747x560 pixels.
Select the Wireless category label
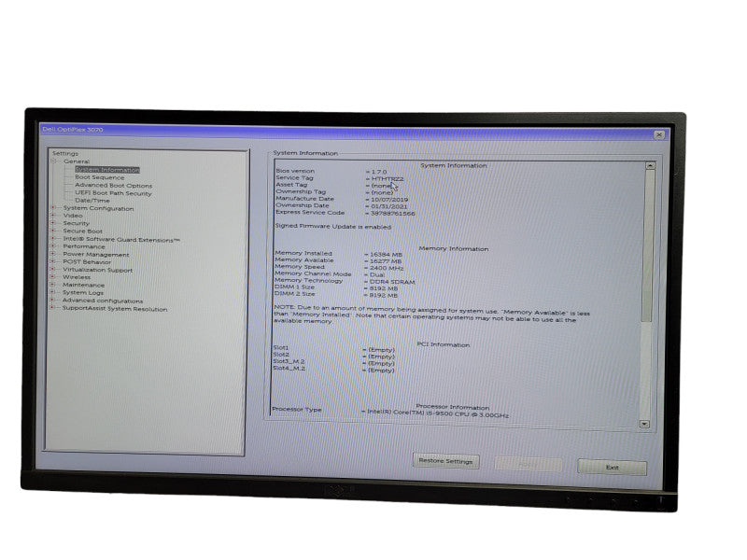point(77,277)
